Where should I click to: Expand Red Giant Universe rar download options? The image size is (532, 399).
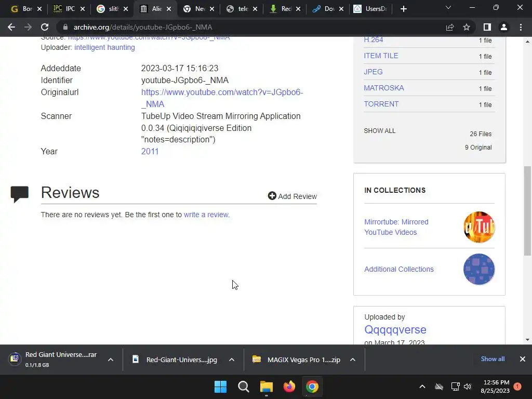111,360
